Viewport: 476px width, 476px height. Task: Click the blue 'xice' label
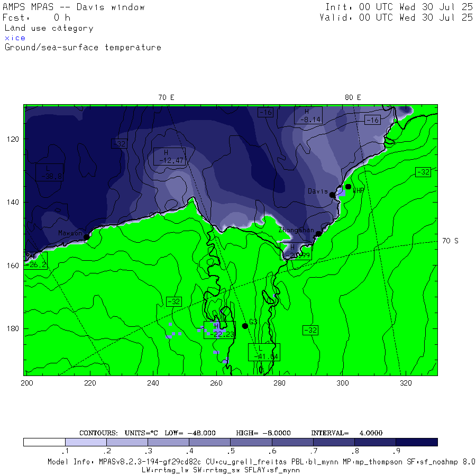(15, 38)
